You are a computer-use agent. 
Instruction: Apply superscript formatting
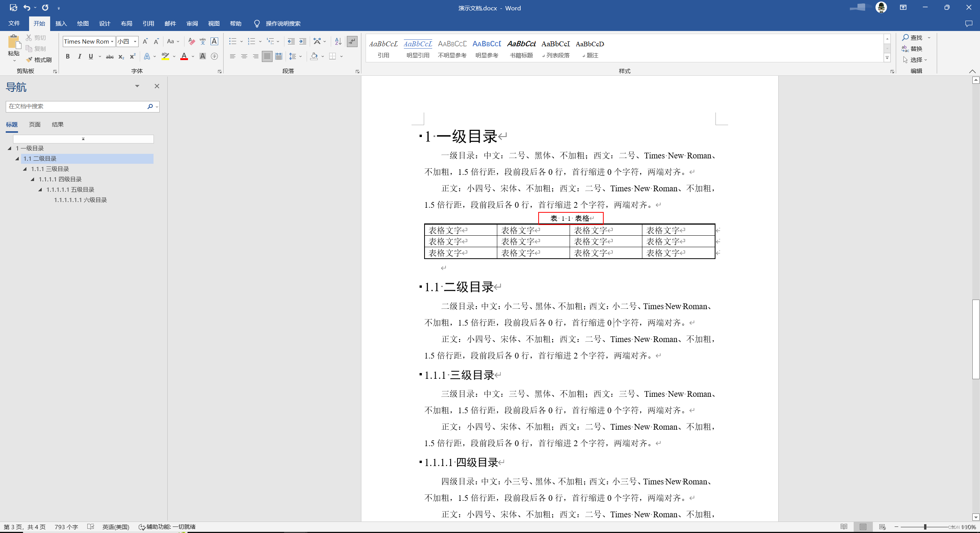pyautogui.click(x=132, y=57)
